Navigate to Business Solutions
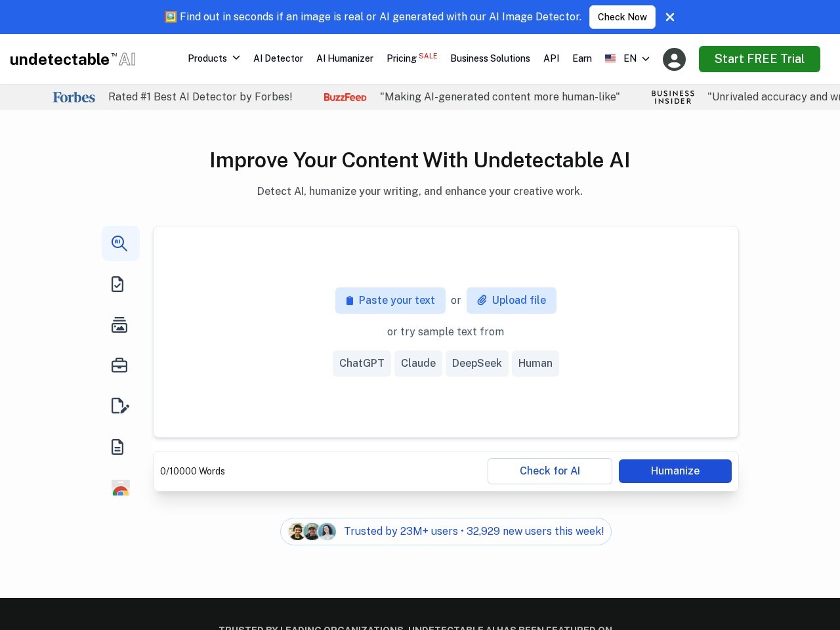This screenshot has height=630, width=840. pos(490,58)
